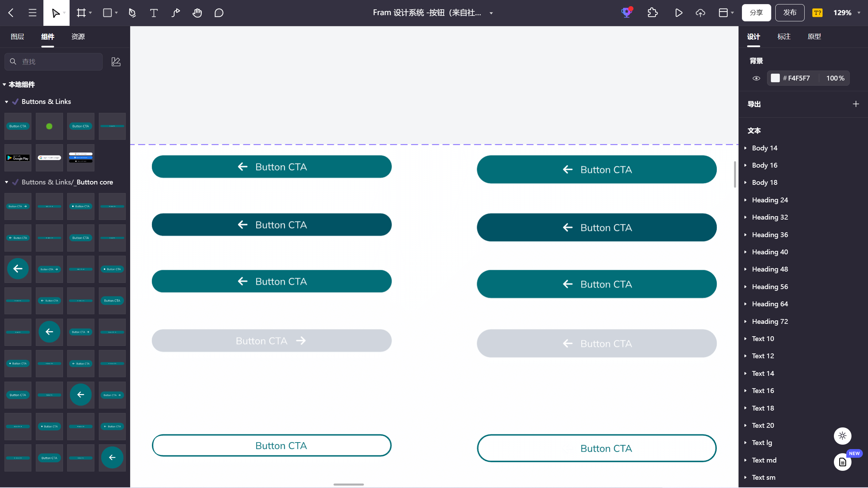
Task: Select the Text tool
Action: 154,13
